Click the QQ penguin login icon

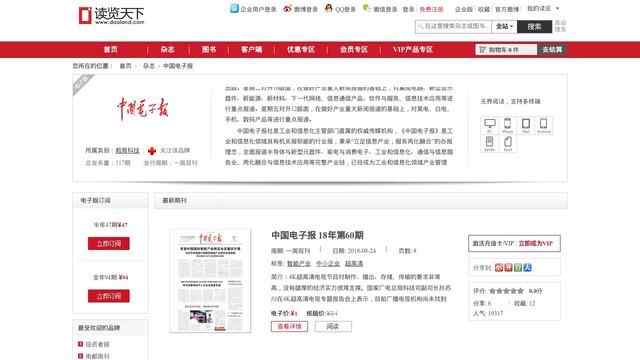329,8
